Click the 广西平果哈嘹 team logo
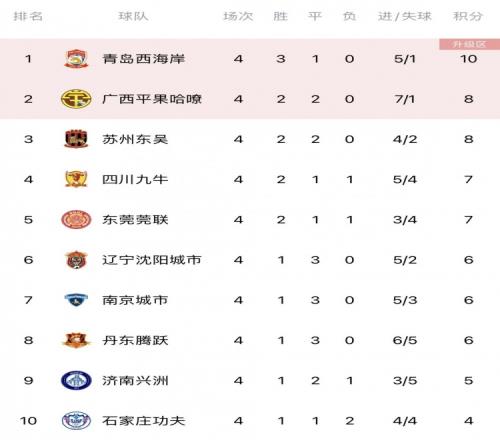500x440 pixels. [x=76, y=99]
